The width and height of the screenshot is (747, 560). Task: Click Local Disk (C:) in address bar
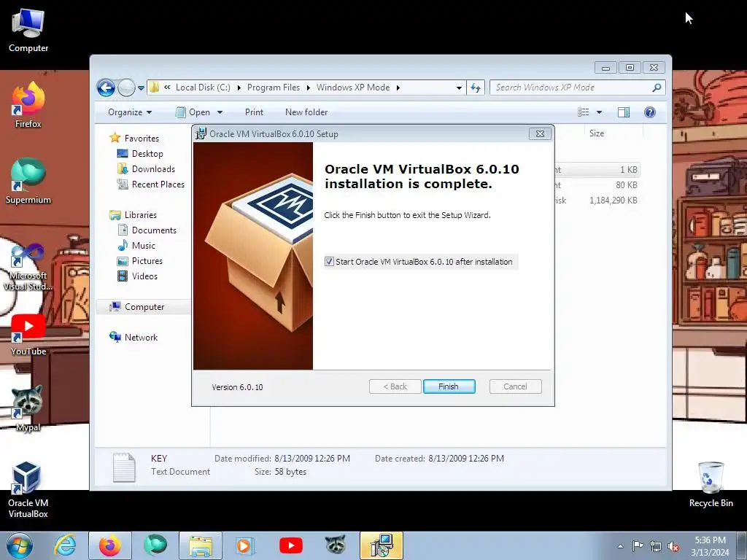[203, 87]
